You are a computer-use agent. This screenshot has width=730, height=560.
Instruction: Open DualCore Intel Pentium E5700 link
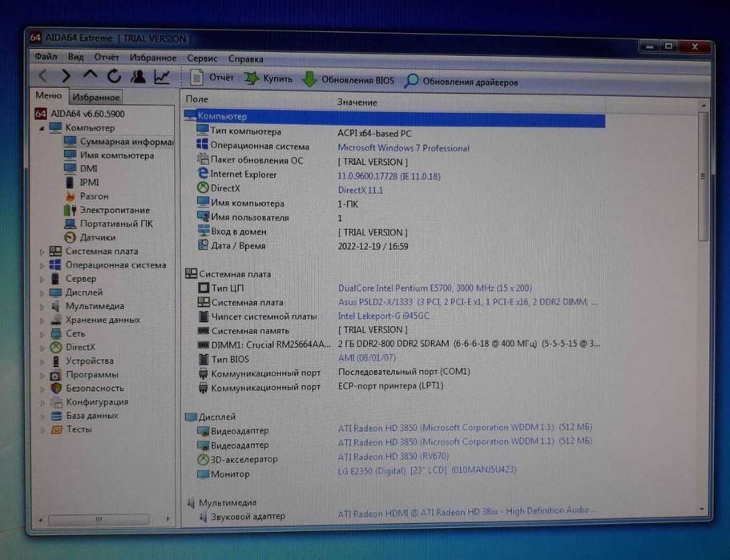click(435, 288)
